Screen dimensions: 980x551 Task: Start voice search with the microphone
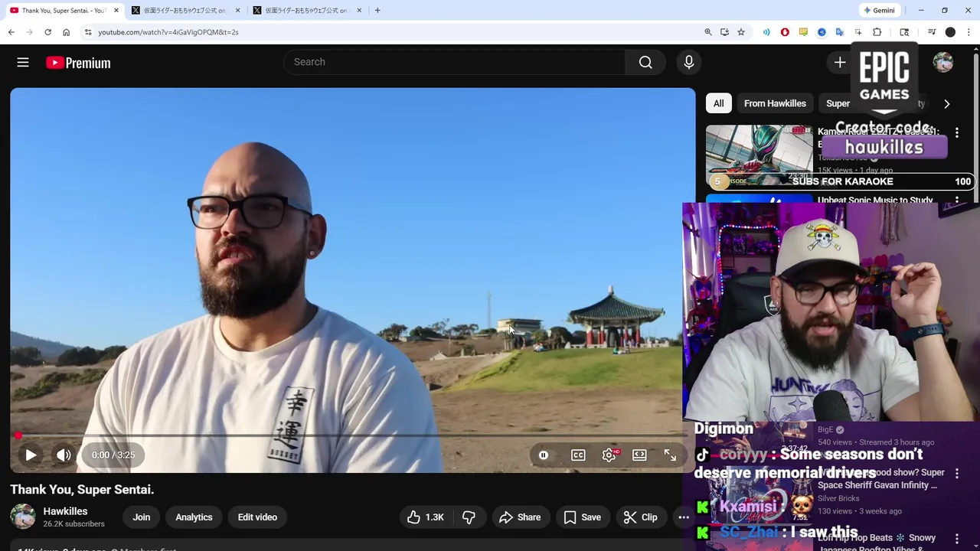tap(689, 62)
